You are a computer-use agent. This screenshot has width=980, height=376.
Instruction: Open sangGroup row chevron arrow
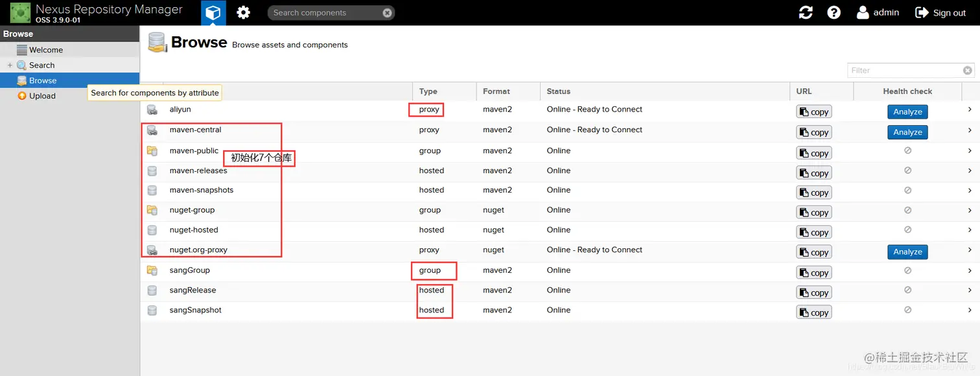point(970,270)
